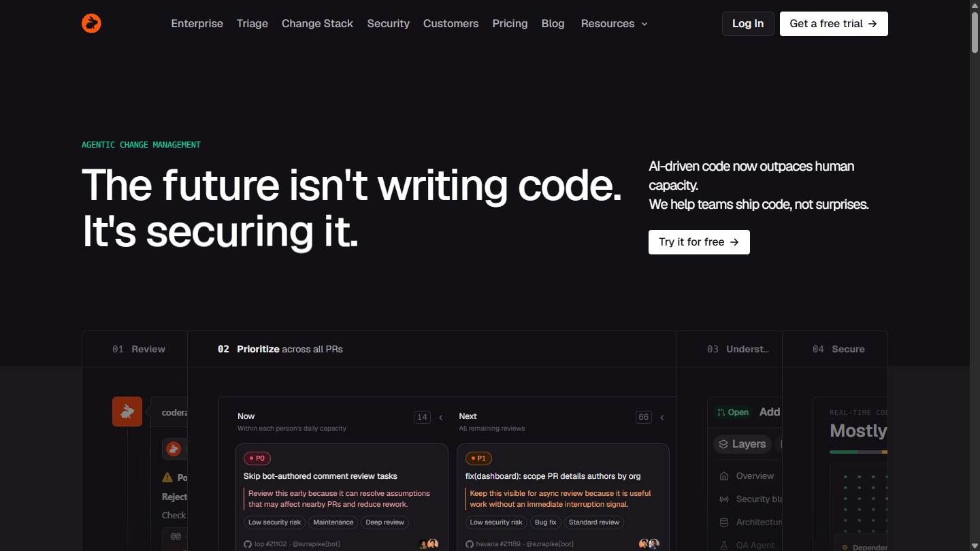Viewport: 980px width, 551px height.
Task: Click the Architecture database icon
Action: [x=724, y=522]
